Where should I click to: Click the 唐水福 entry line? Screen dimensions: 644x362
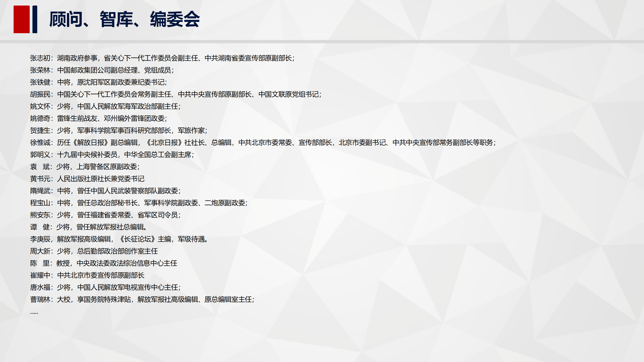coord(105,287)
